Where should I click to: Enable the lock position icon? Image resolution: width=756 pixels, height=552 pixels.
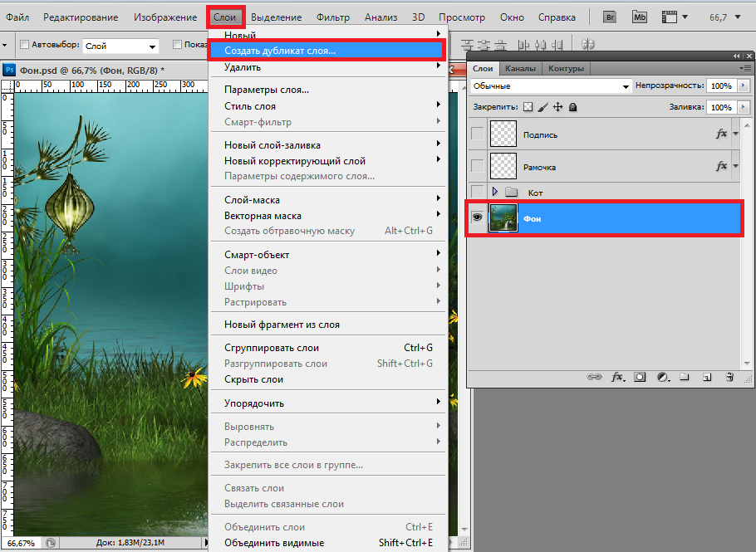[x=557, y=107]
